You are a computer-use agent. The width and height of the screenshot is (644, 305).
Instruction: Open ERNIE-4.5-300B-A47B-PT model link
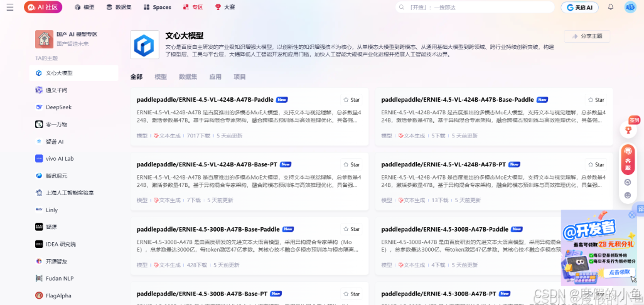[x=439, y=294]
